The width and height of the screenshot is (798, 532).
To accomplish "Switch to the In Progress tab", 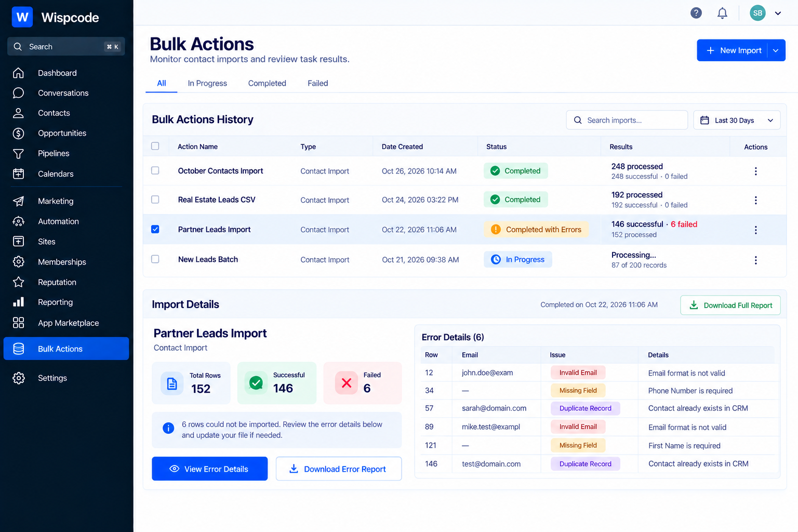I will (207, 83).
